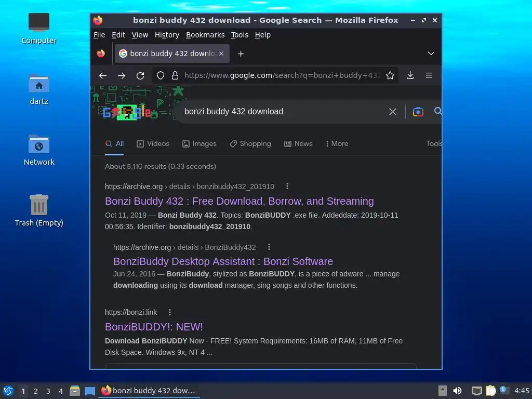The width and height of the screenshot is (532, 399).
Task: Open options for archive.org BonziBuddy432 result
Action: [x=269, y=247]
